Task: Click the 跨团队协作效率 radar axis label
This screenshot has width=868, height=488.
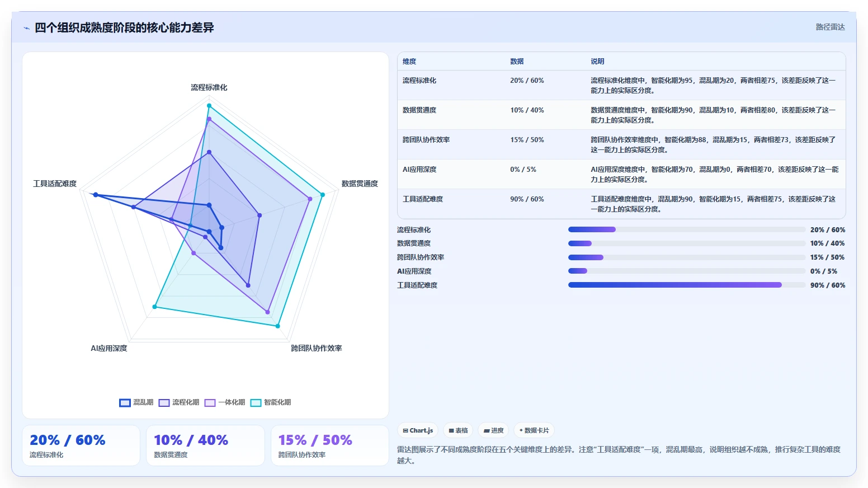Action: coord(317,348)
